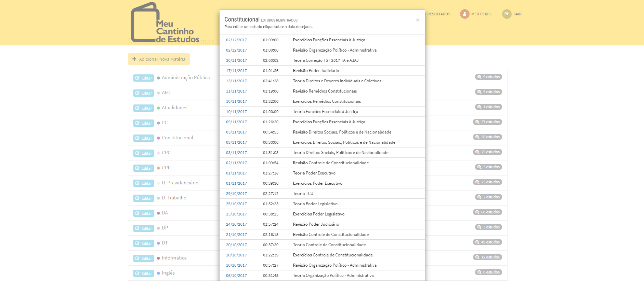View the 9 estudos badge
Image resolution: width=644 pixels, height=281 pixels.
[x=488, y=77]
